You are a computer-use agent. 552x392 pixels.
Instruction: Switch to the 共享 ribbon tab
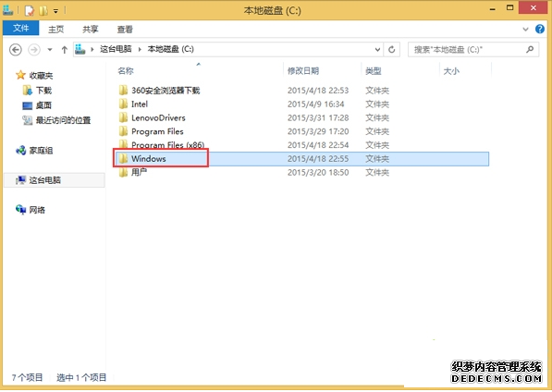point(90,30)
